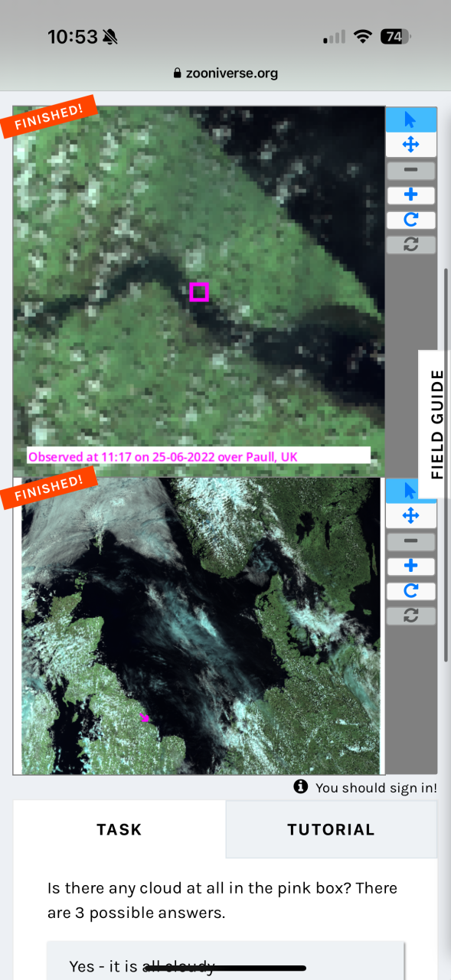451x980 pixels.
Task: Click the "You should sign in!" notice
Action: tap(365, 787)
